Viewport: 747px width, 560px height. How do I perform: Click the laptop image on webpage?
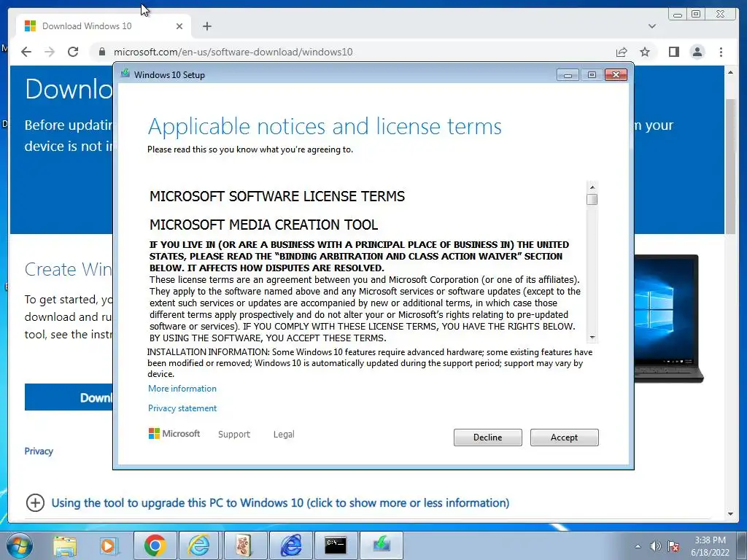(668, 318)
